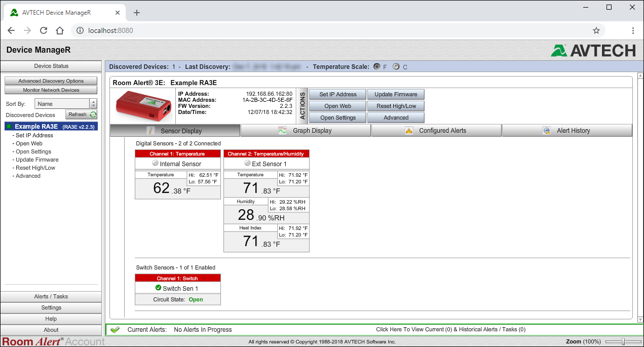Click the Configured Alerts warning triangle icon

(409, 131)
